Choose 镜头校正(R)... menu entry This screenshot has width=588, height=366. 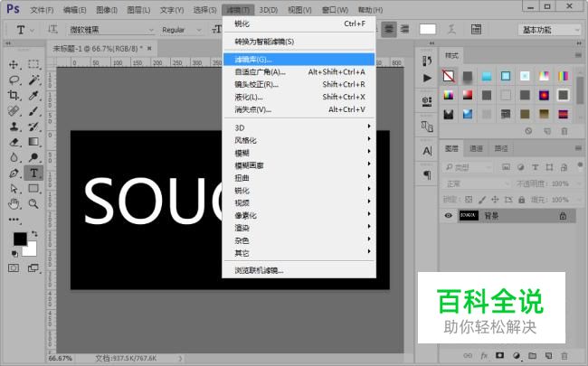point(299,84)
